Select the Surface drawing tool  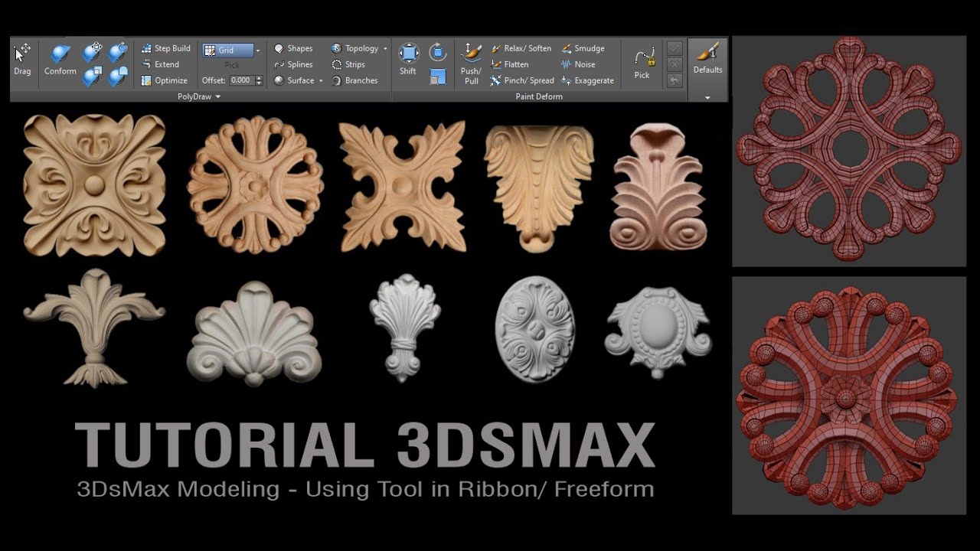click(x=294, y=80)
